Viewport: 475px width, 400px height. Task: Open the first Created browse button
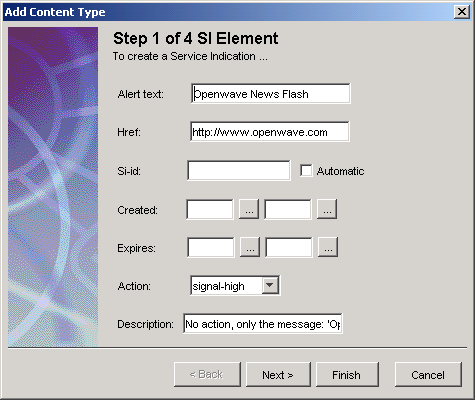click(x=249, y=209)
